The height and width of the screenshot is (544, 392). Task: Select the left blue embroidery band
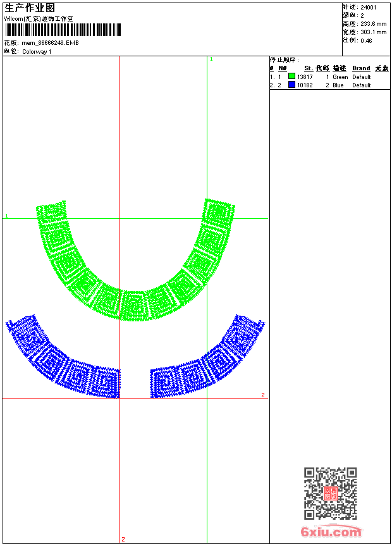pos(63,357)
